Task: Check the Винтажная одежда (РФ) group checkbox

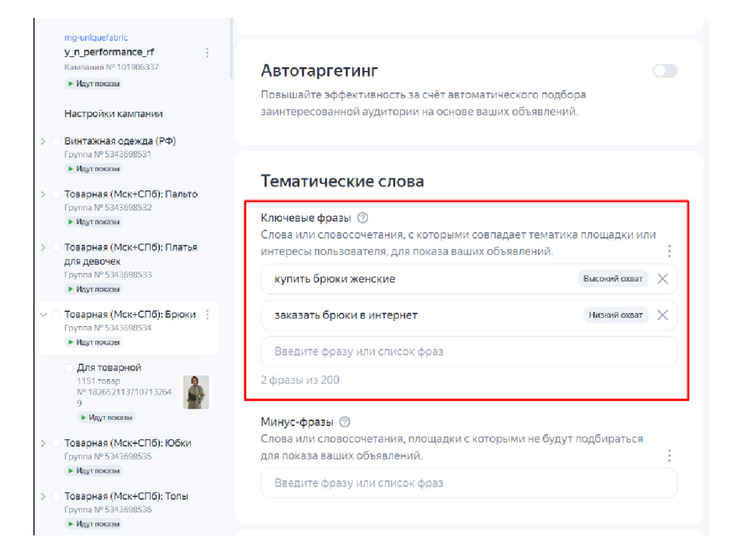Action: pyautogui.click(x=56, y=141)
